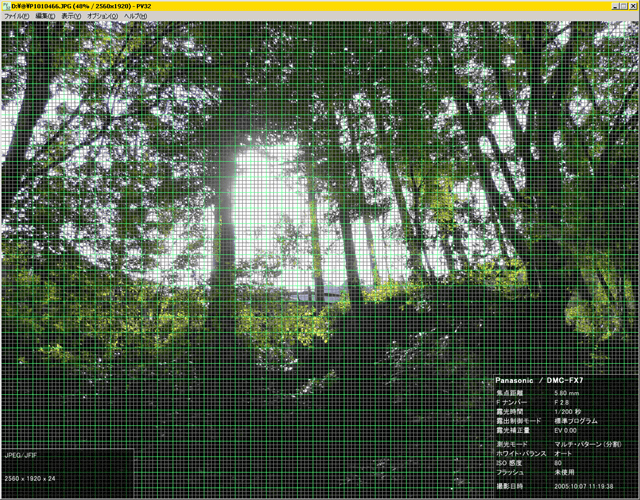Click the 2560 x 1920 x 24 dimensions text
The width and height of the screenshot is (640, 500).
click(30, 480)
